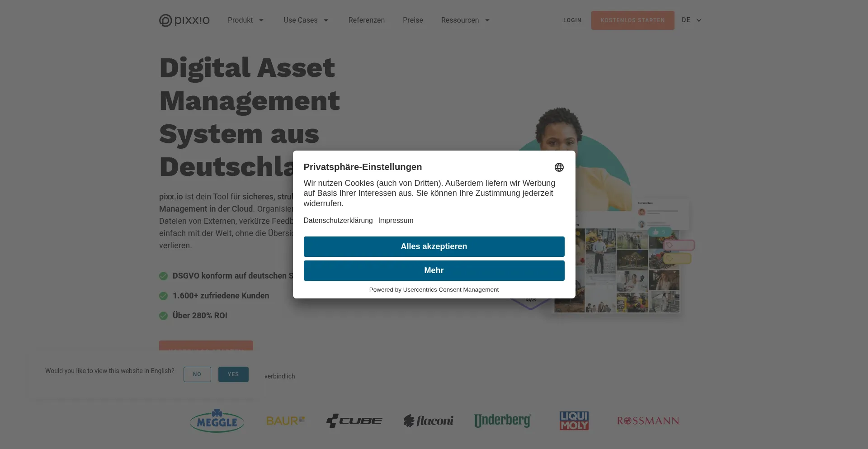This screenshot has height=449, width=868.
Task: Expand the Use Cases dropdown
Action: click(x=306, y=20)
